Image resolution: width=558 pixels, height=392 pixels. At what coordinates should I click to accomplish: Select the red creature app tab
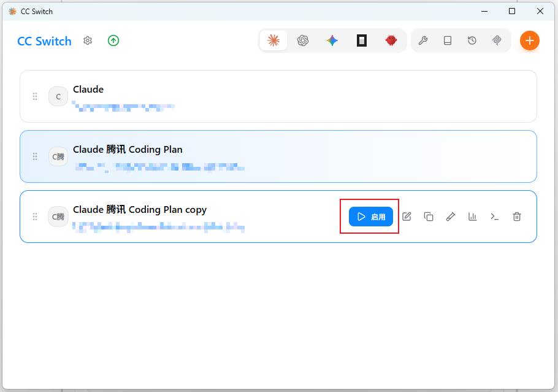[391, 40]
